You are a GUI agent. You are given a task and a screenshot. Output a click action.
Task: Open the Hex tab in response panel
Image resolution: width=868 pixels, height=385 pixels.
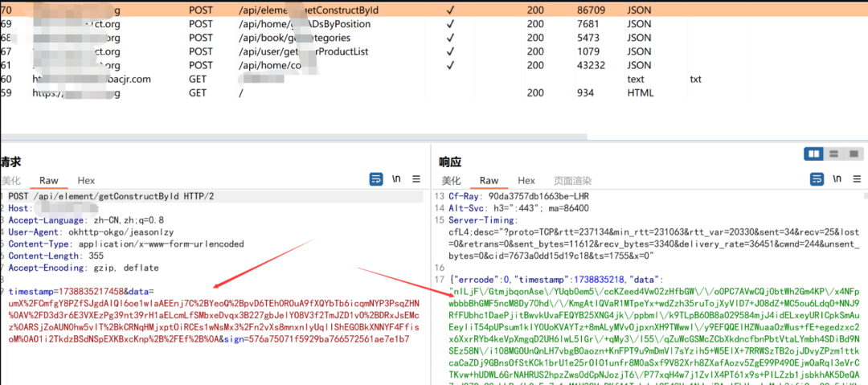[x=526, y=180]
